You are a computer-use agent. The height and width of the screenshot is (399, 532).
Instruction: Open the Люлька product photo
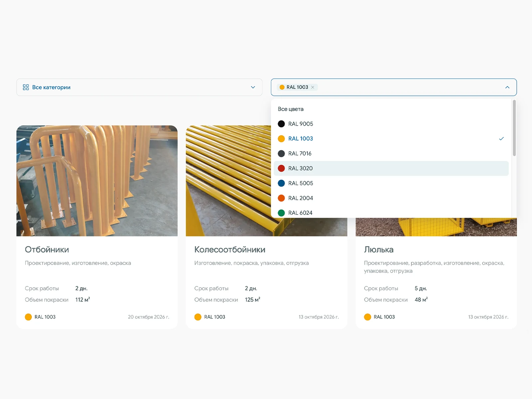(436, 227)
